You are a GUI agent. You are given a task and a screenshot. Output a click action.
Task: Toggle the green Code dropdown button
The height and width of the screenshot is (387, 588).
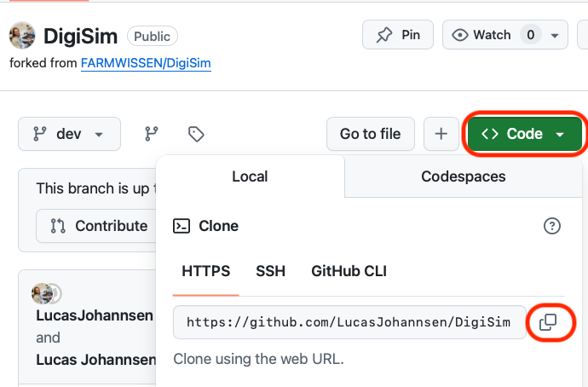click(524, 134)
